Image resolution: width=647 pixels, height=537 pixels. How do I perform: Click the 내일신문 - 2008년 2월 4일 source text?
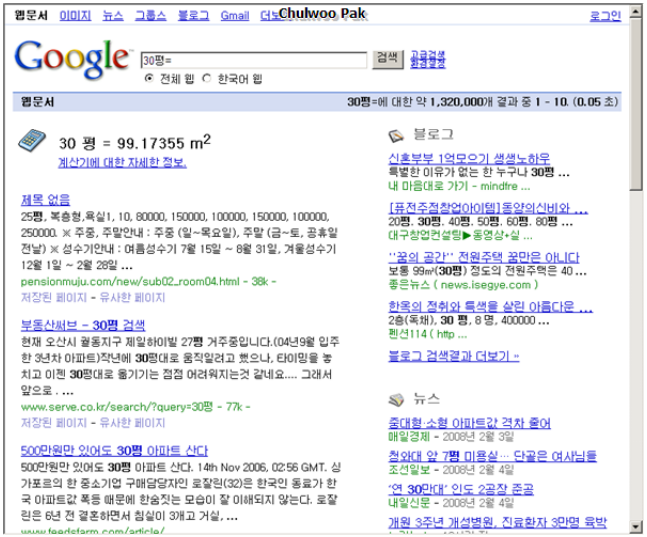pyautogui.click(x=451, y=503)
